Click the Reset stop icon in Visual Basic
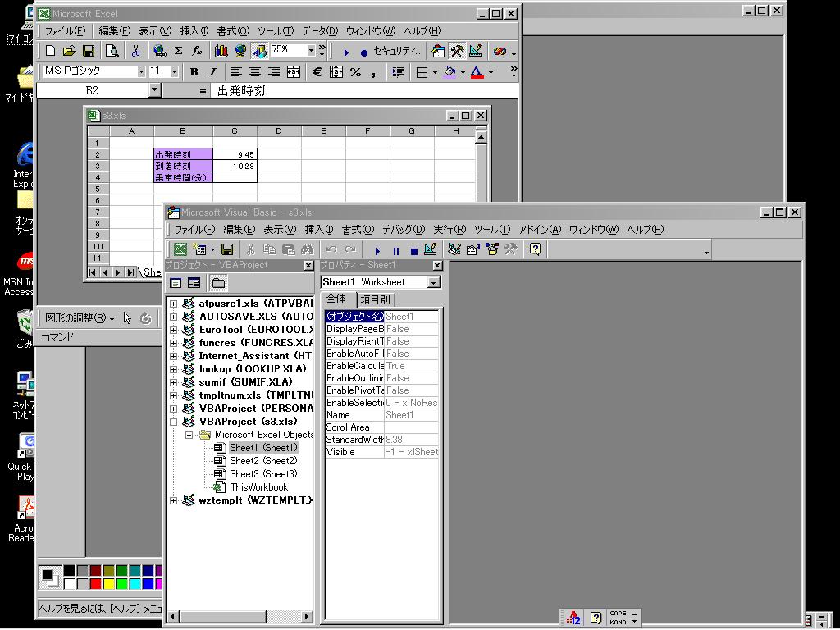The height and width of the screenshot is (630, 840). 413,250
